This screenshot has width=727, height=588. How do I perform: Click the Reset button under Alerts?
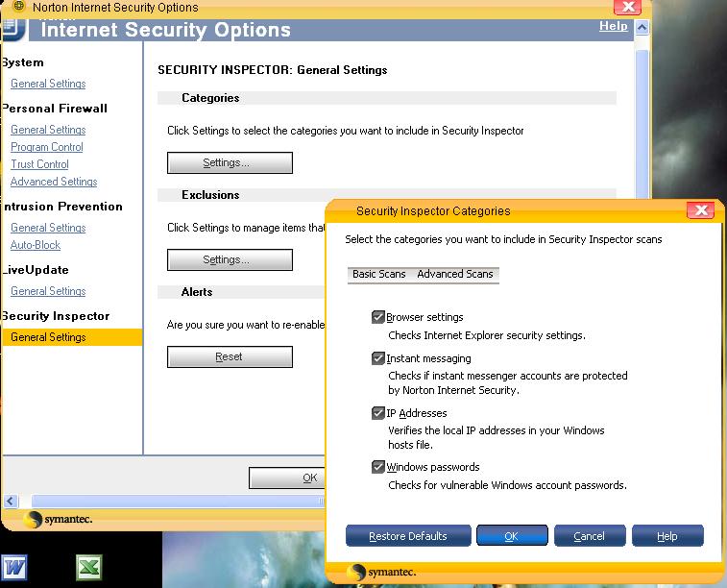(x=230, y=356)
